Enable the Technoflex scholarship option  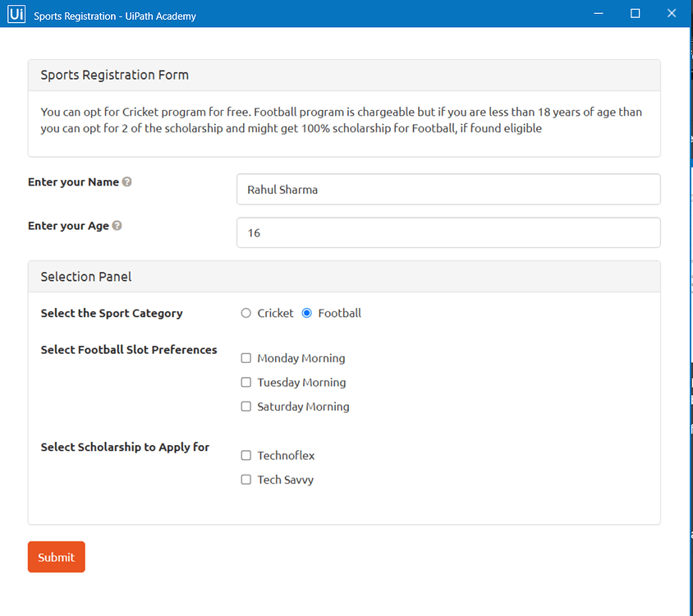pyautogui.click(x=246, y=455)
